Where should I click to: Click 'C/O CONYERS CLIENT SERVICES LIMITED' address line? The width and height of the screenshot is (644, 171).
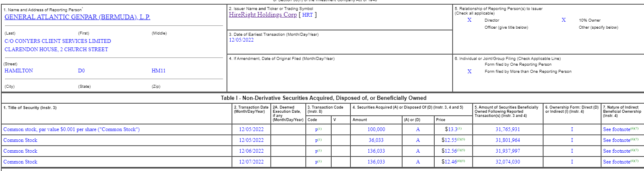click(58, 41)
